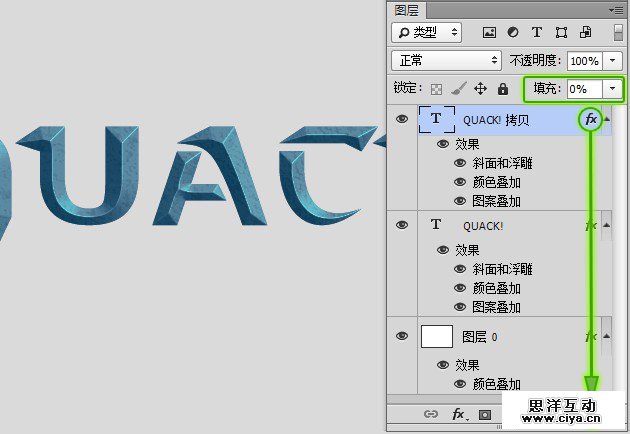Click 斜面和浮雕 effect under QUACK! layer
The width and height of the screenshot is (630, 434).
click(x=502, y=269)
